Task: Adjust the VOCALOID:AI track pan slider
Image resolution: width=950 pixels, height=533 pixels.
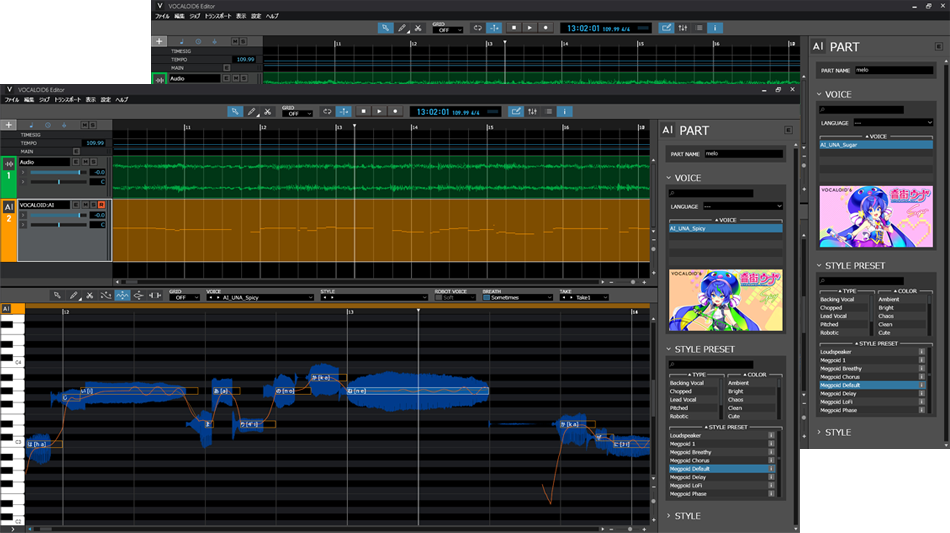Action: pyautogui.click(x=59, y=225)
